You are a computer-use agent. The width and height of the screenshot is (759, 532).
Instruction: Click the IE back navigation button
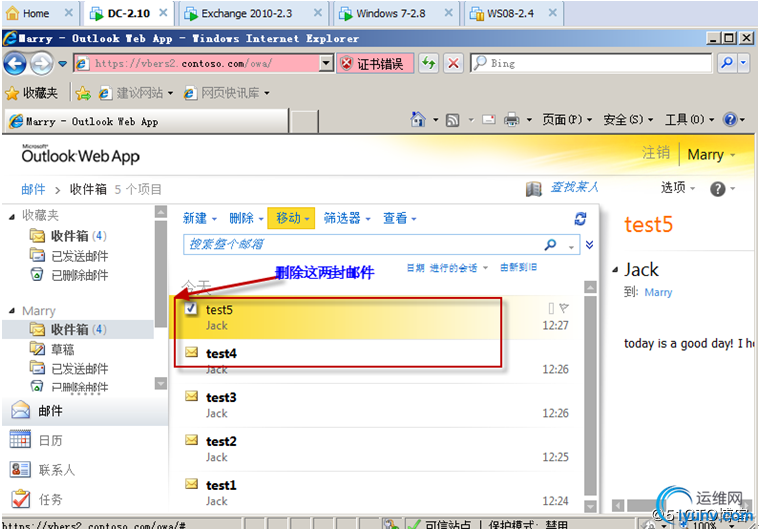point(15,63)
